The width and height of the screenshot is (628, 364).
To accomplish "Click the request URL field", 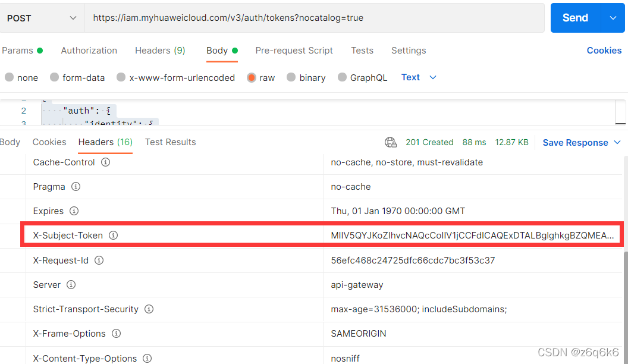I will coord(315,18).
